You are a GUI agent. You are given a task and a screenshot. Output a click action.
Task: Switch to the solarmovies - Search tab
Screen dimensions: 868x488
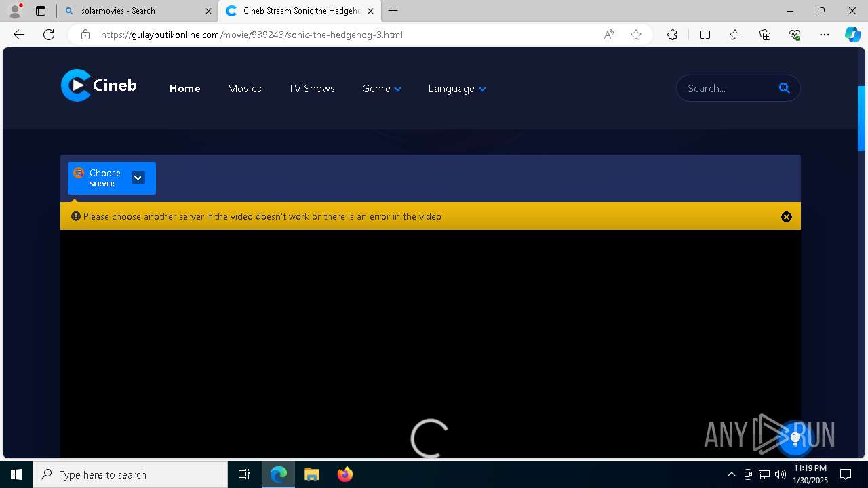tap(137, 11)
